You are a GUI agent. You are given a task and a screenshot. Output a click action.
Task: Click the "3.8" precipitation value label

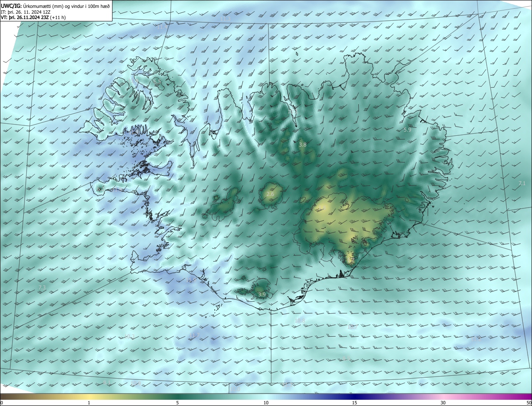303,145
